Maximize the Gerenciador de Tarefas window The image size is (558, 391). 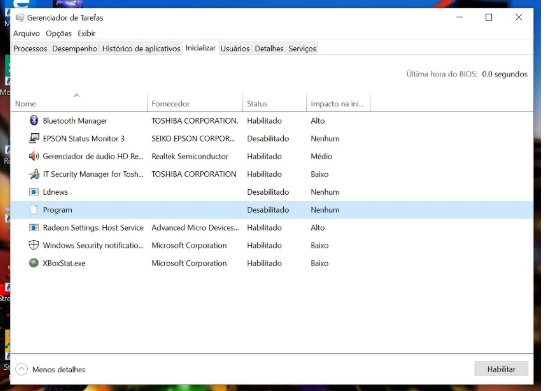point(489,17)
